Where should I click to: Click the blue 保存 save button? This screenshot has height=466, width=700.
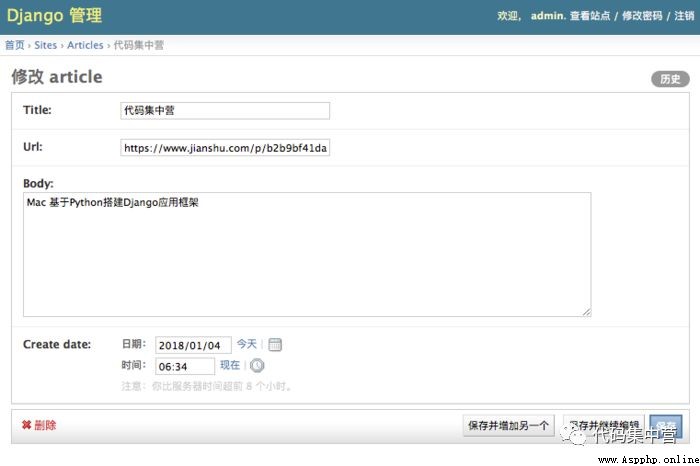(x=666, y=425)
